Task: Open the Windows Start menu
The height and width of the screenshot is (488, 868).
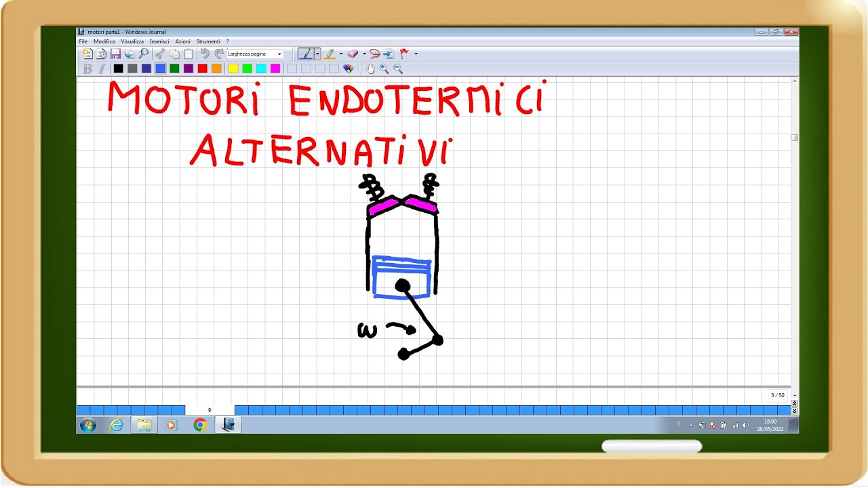Action: 88,425
